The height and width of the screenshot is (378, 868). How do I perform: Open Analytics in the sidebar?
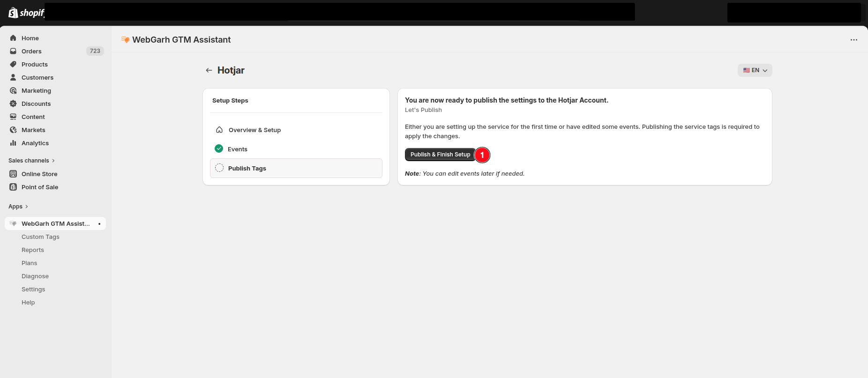(x=35, y=143)
